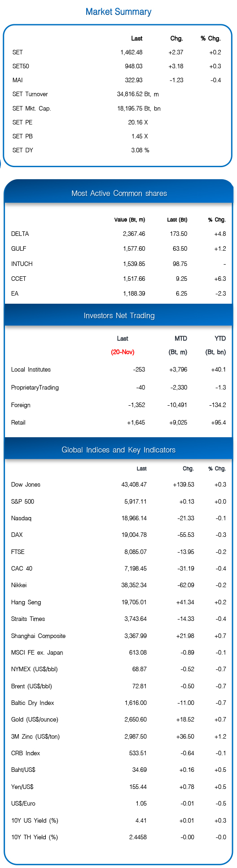Screen dimensions: 237x868
Task: Select the MAI index row
Action: click(x=118, y=80)
